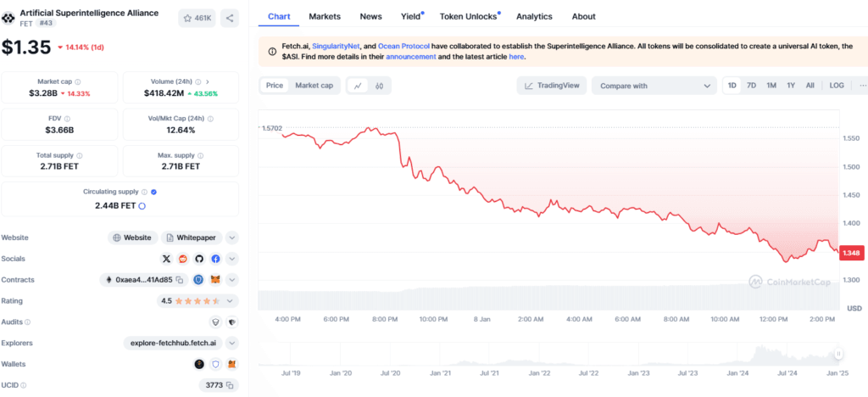Expand the Explorers row chevron
The width and height of the screenshot is (868, 397).
(x=232, y=343)
